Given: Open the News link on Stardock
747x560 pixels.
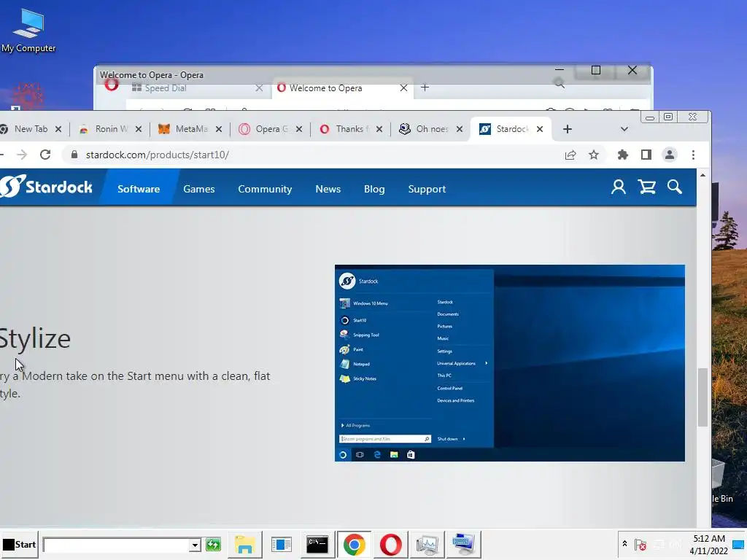Looking at the screenshot, I should (328, 189).
